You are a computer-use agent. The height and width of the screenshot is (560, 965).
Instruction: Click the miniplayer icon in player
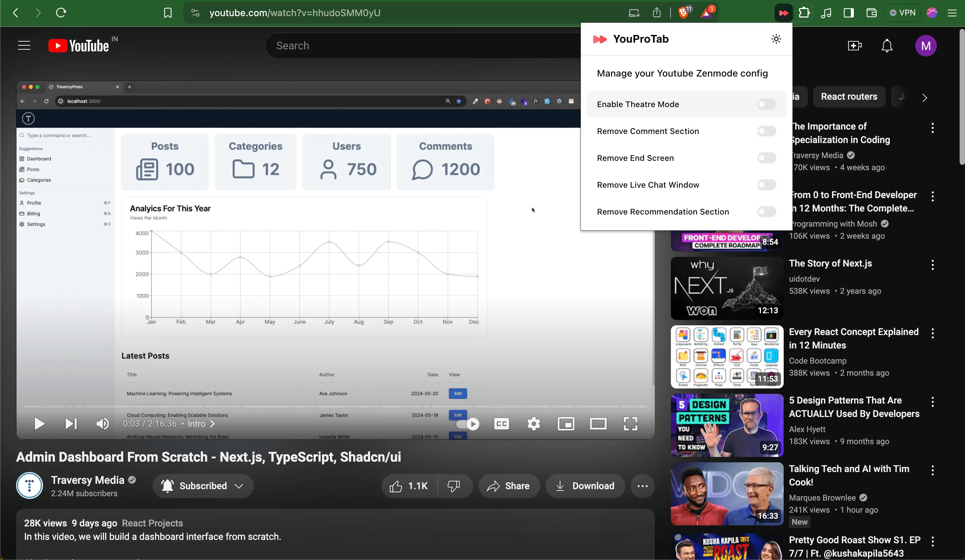click(565, 424)
